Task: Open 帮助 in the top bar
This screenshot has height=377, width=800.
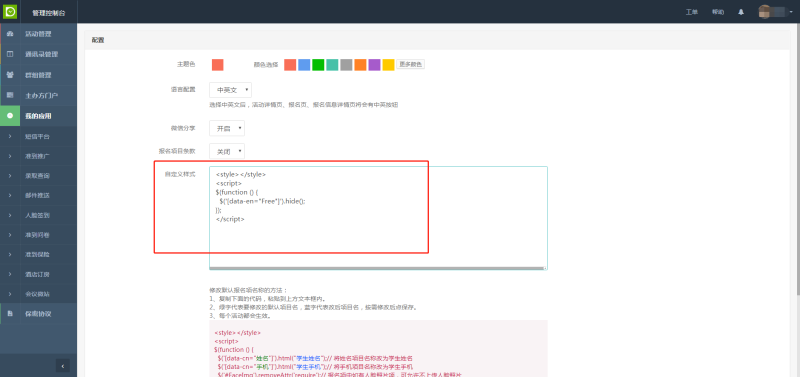Action: point(718,12)
